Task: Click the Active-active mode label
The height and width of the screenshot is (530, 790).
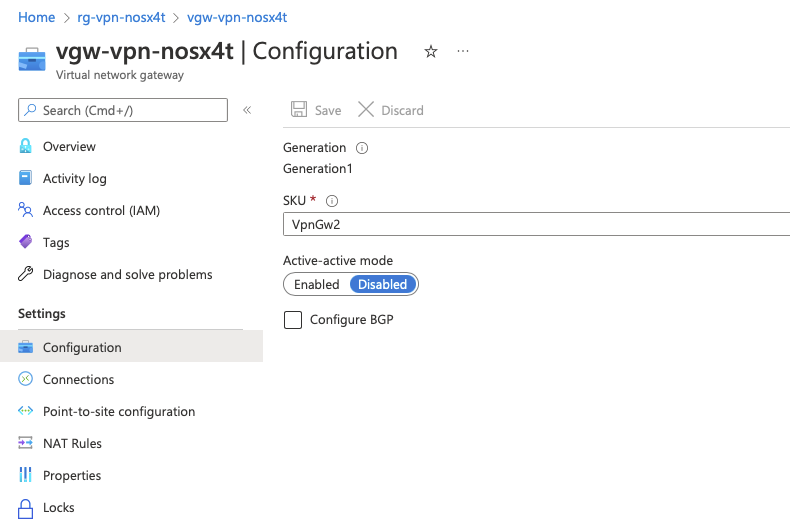Action: [x=338, y=260]
